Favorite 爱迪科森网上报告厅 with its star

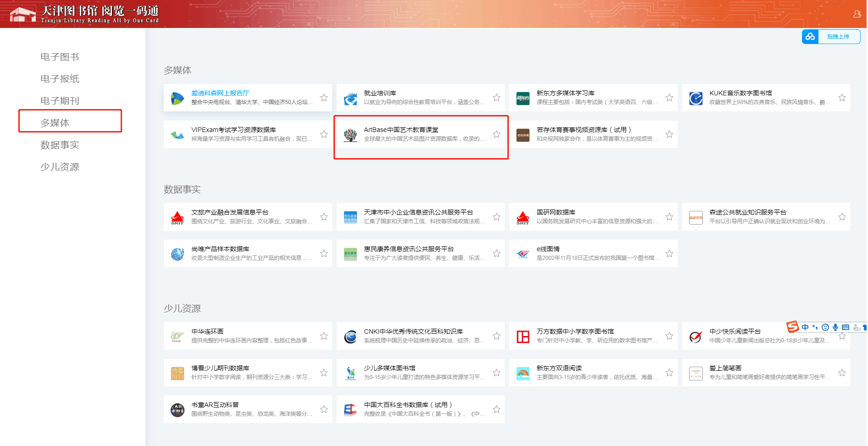point(324,98)
